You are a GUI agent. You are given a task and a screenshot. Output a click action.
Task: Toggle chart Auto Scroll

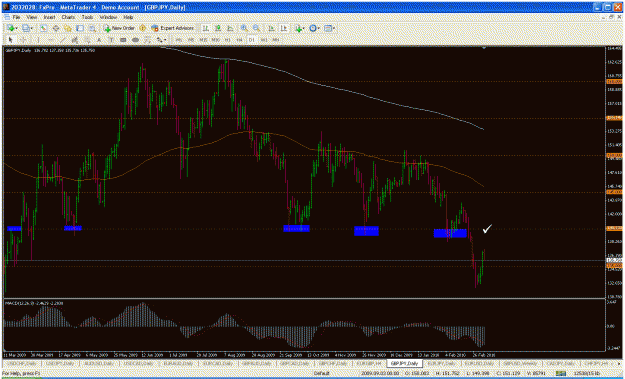click(x=271, y=28)
